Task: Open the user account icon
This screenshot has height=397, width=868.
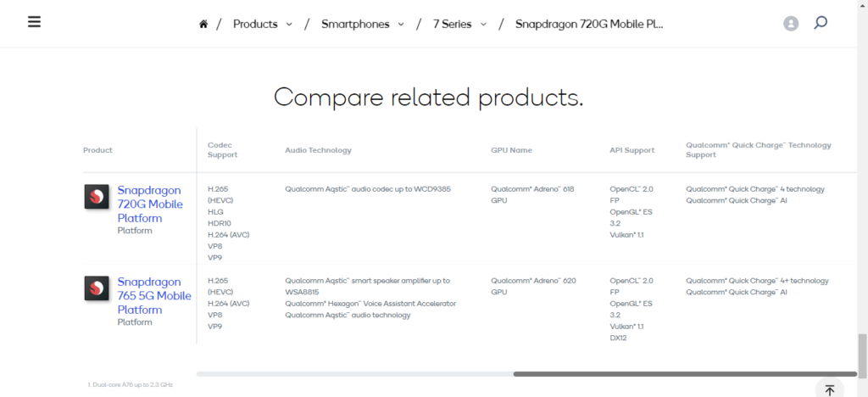Action: point(791,23)
